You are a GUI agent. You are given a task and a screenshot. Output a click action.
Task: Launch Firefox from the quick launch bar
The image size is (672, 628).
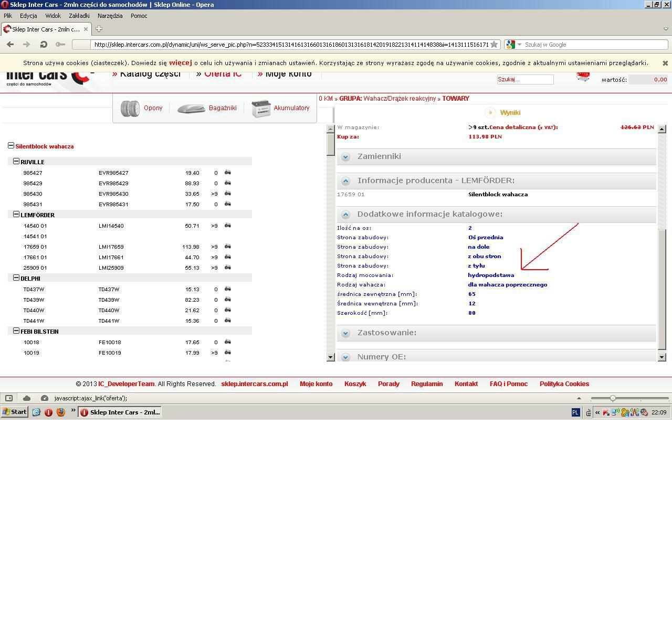tap(61, 412)
